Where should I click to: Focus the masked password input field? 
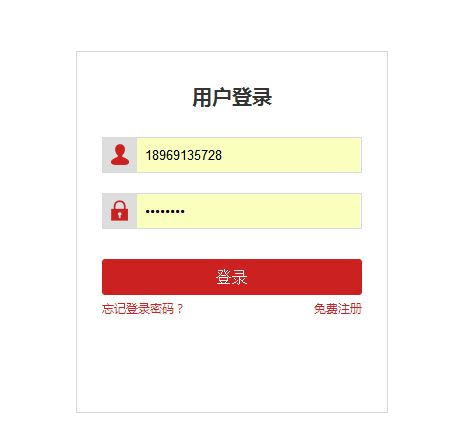(249, 211)
